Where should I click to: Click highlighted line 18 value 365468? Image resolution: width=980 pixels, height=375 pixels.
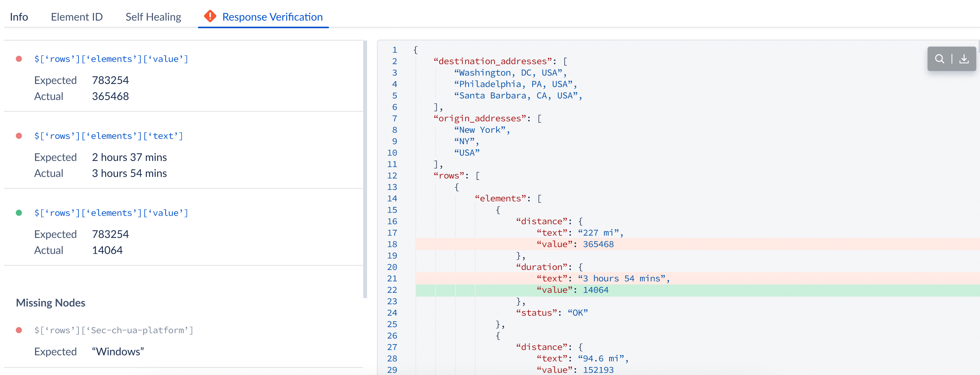pyautogui.click(x=598, y=244)
